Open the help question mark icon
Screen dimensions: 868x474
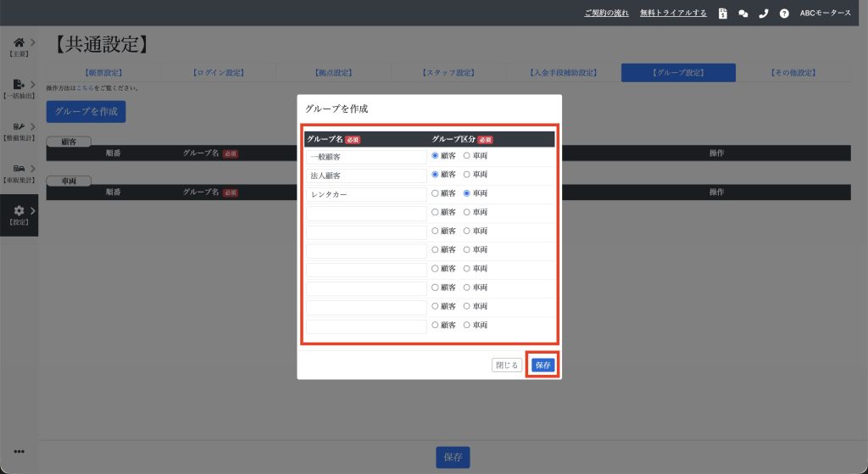pos(784,14)
